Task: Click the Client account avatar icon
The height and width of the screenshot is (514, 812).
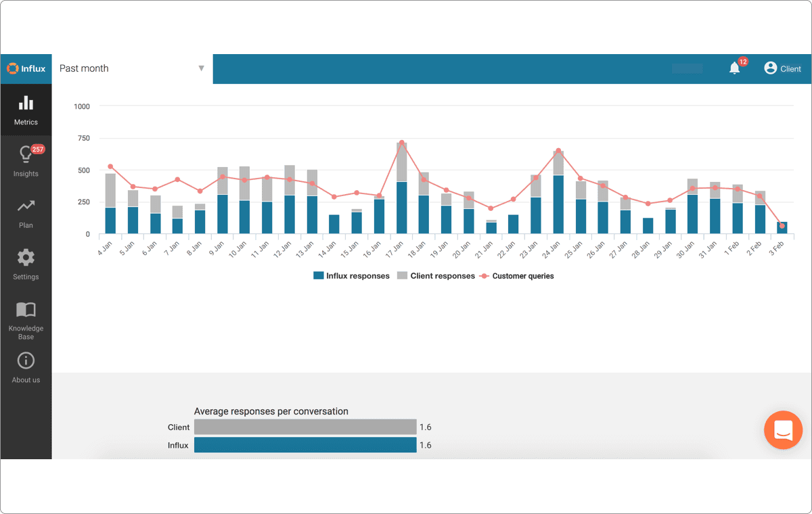Action: coord(770,68)
